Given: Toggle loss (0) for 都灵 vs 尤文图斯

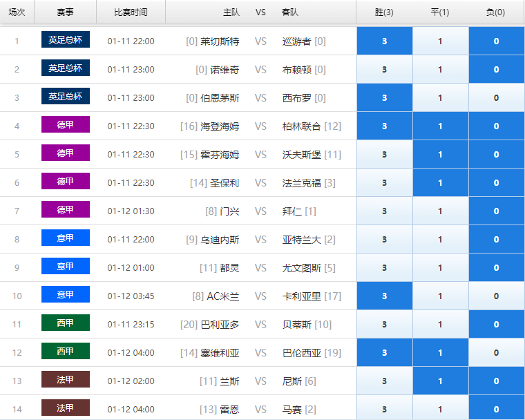Looking at the screenshot, I should coord(496,267).
